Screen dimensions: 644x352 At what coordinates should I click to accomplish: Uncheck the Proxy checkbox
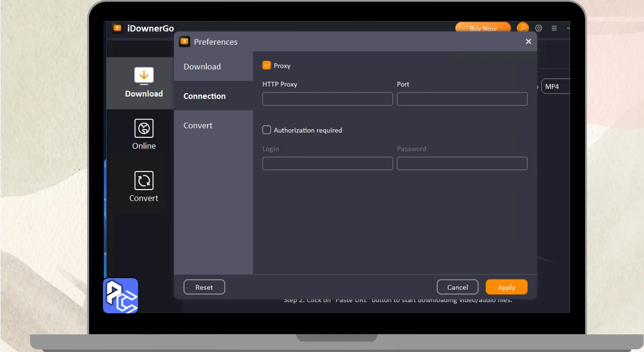[x=267, y=65]
